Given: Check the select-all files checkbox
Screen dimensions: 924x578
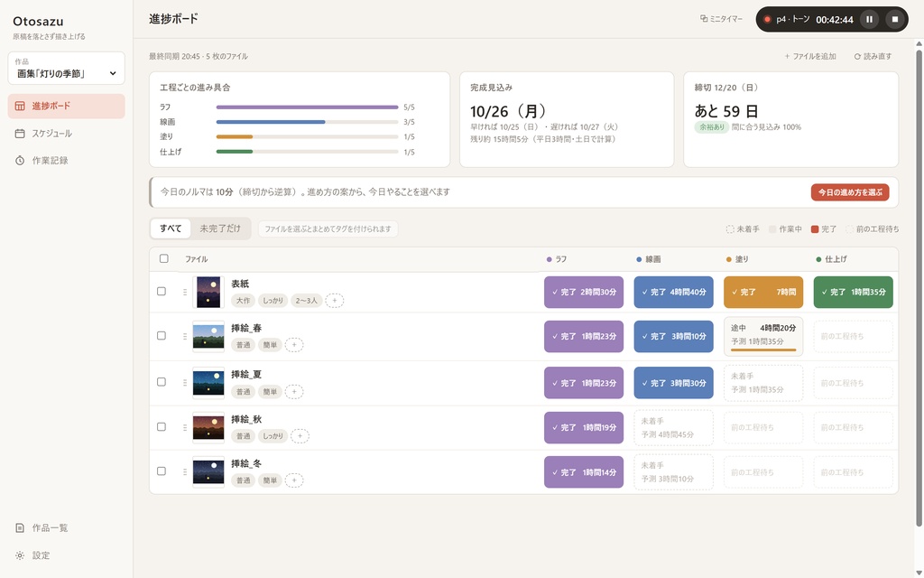Looking at the screenshot, I should (x=164, y=258).
